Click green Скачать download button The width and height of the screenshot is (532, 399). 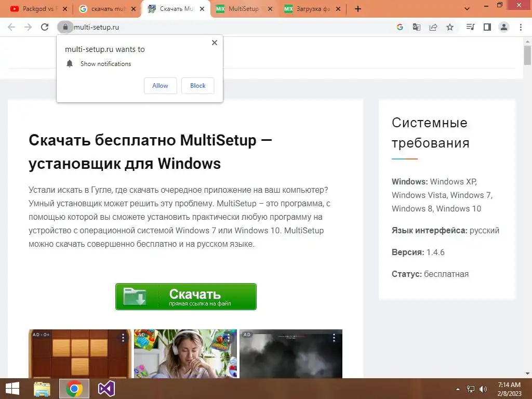186,297
